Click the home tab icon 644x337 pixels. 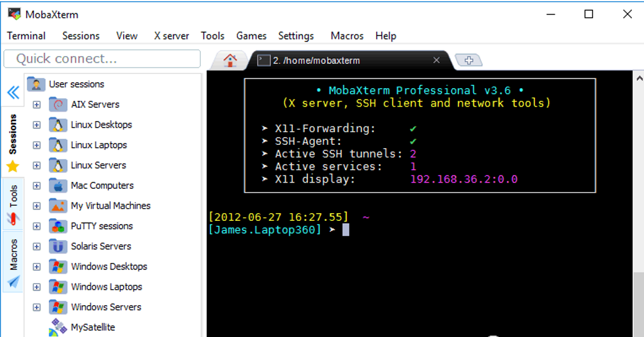tap(230, 61)
